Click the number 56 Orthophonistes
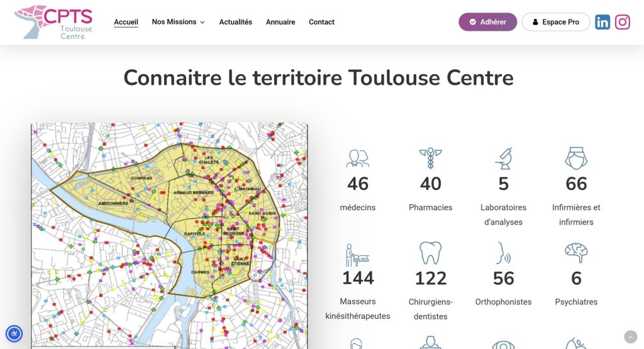 point(504,279)
